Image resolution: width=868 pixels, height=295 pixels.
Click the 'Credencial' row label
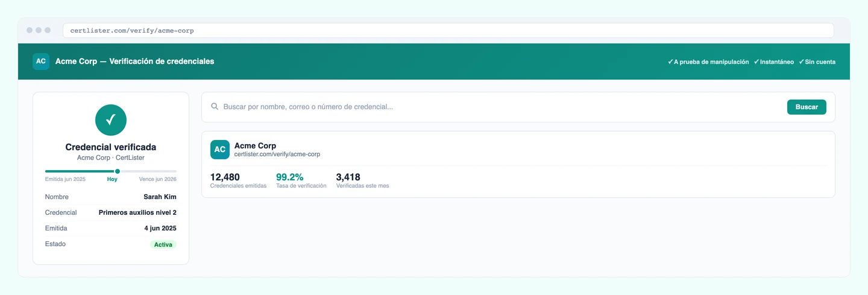coord(61,212)
